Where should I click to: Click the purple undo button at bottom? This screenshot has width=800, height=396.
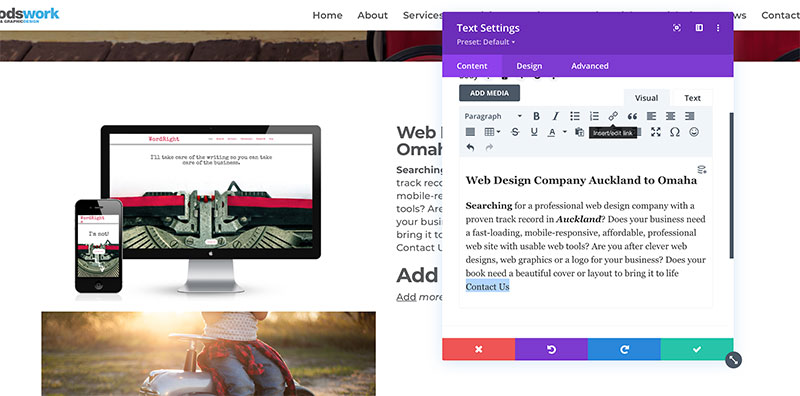click(x=552, y=349)
